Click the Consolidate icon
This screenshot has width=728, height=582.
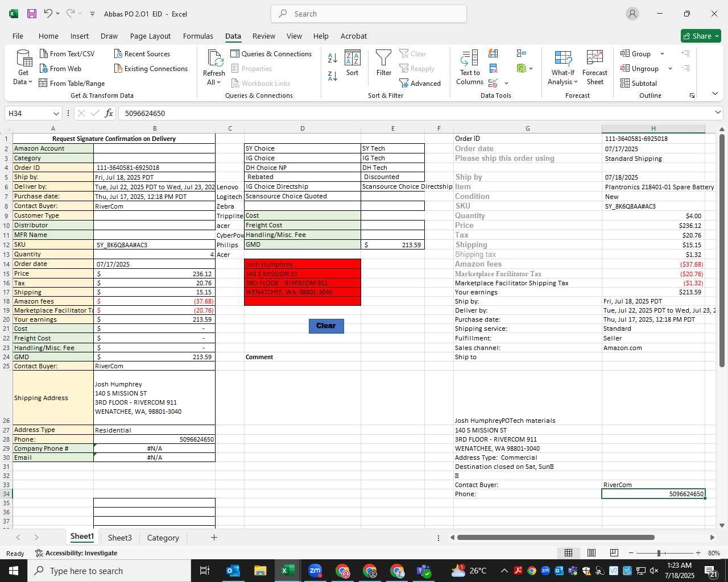point(521,53)
